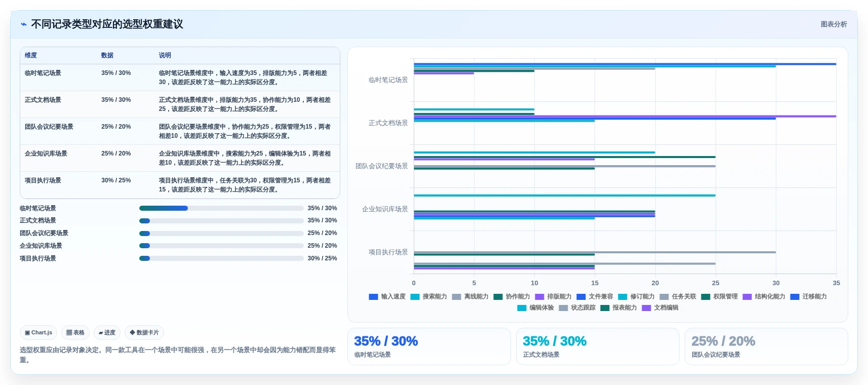The image size is (868, 385).
Task: Hide the 离线能力 series via legend
Action: point(470,296)
